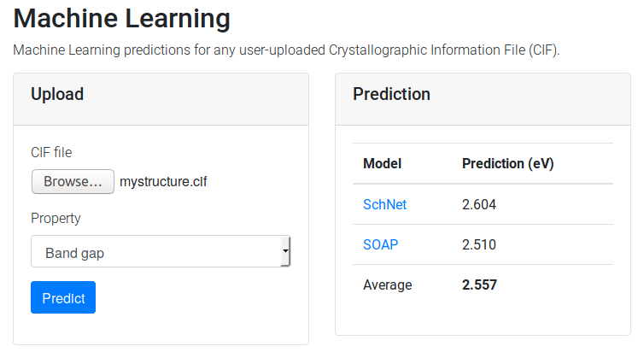Select the bold average value 2.557
The width and height of the screenshot is (644, 358).
(479, 285)
